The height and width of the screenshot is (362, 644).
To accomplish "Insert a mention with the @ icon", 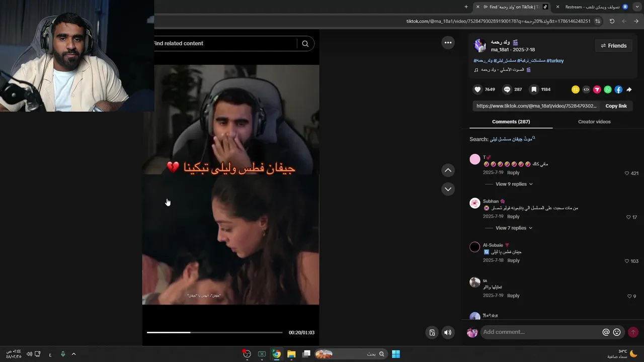I will [x=606, y=332].
